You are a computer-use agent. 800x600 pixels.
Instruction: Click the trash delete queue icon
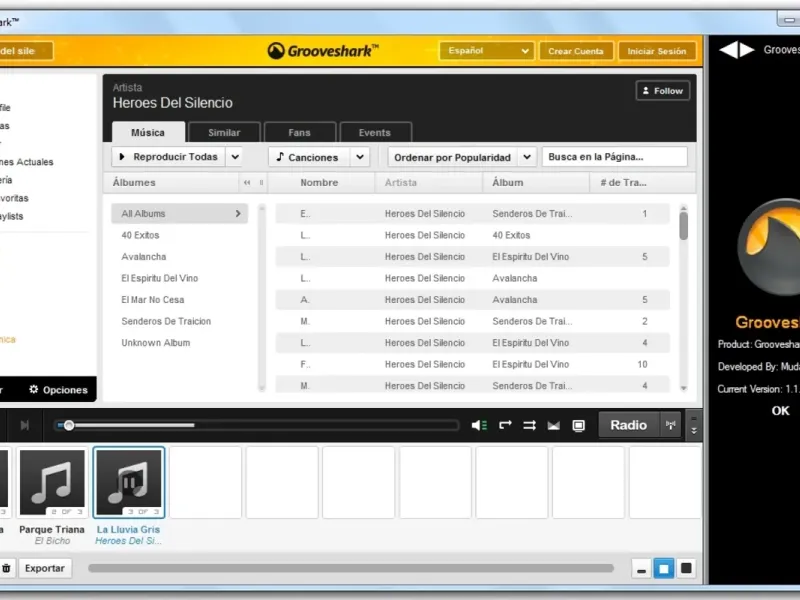click(x=6, y=568)
